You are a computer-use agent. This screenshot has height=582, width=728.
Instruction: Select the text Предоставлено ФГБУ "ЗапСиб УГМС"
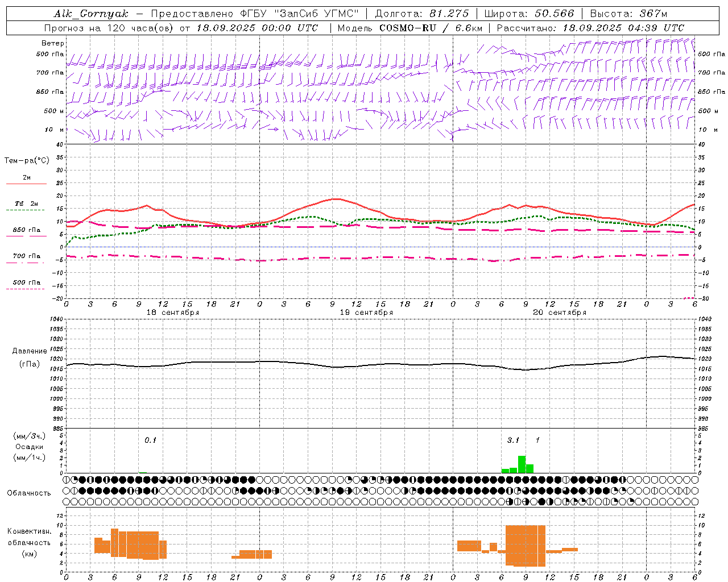255,14
